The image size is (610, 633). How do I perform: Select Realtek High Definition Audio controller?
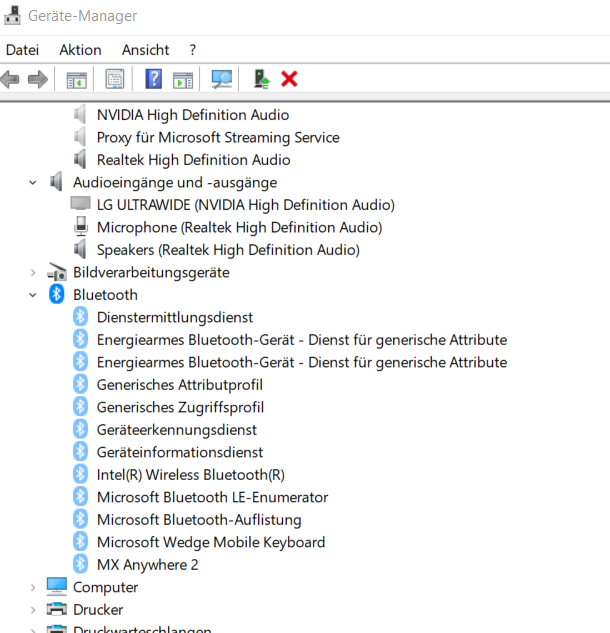click(x=193, y=160)
